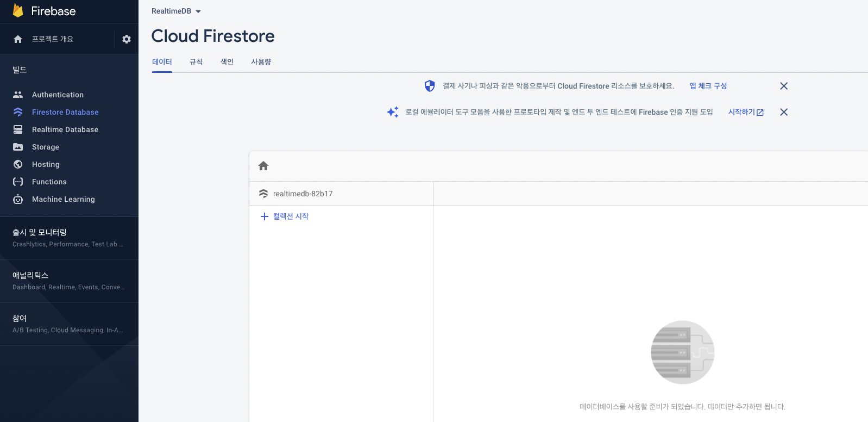The width and height of the screenshot is (868, 422).
Task: Select the realtimedb-82b17 database row
Action: pyautogui.click(x=341, y=194)
